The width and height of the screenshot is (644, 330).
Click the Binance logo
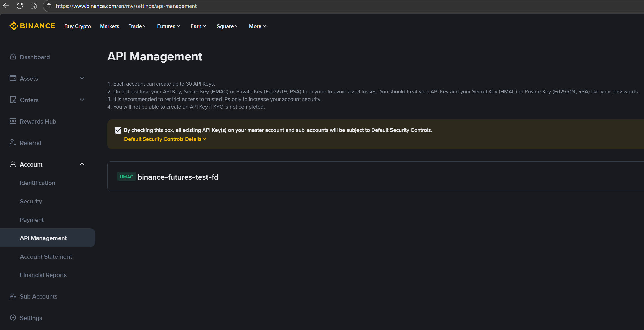[x=32, y=26]
